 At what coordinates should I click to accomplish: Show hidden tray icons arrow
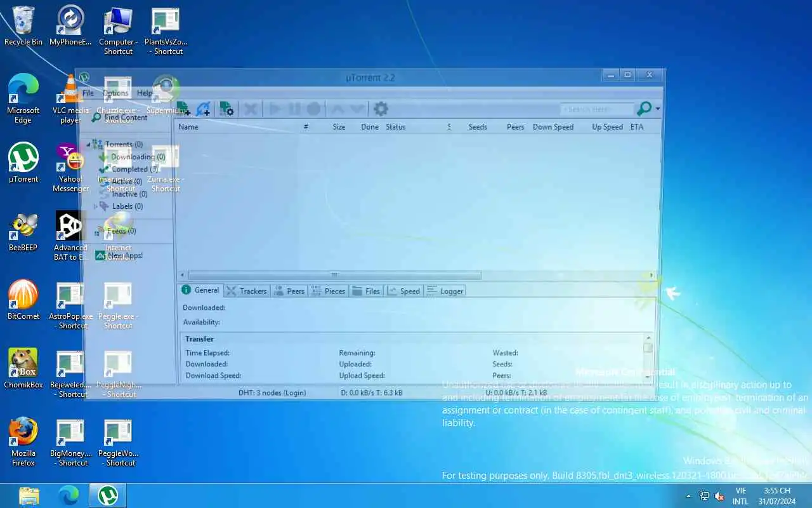click(688, 496)
